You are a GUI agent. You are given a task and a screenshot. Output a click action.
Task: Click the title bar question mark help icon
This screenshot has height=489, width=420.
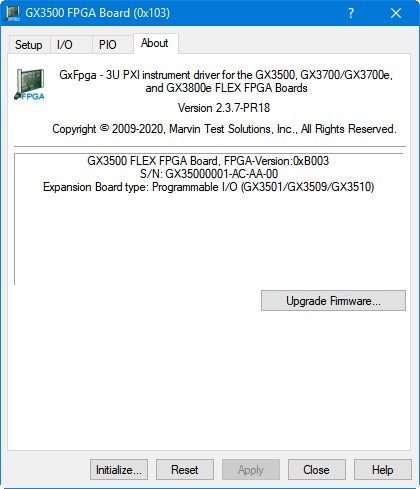pos(351,13)
